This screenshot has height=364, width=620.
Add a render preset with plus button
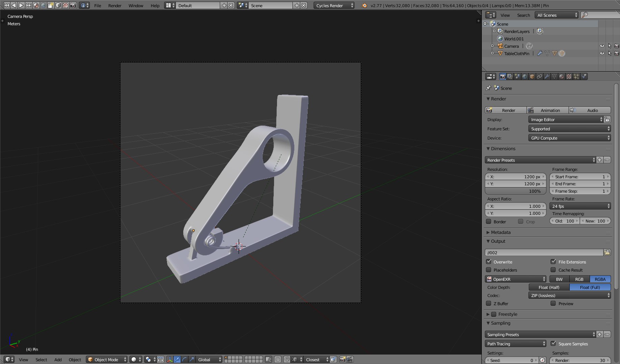tap(599, 160)
